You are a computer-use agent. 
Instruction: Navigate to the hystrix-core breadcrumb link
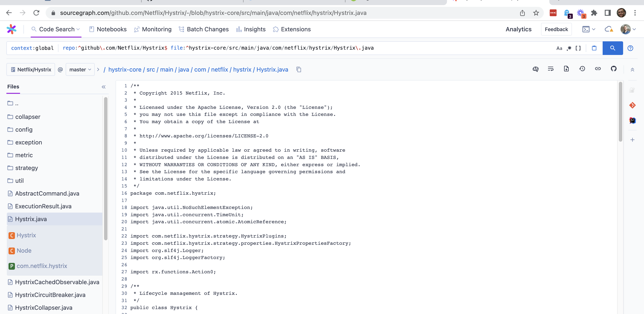(x=125, y=69)
